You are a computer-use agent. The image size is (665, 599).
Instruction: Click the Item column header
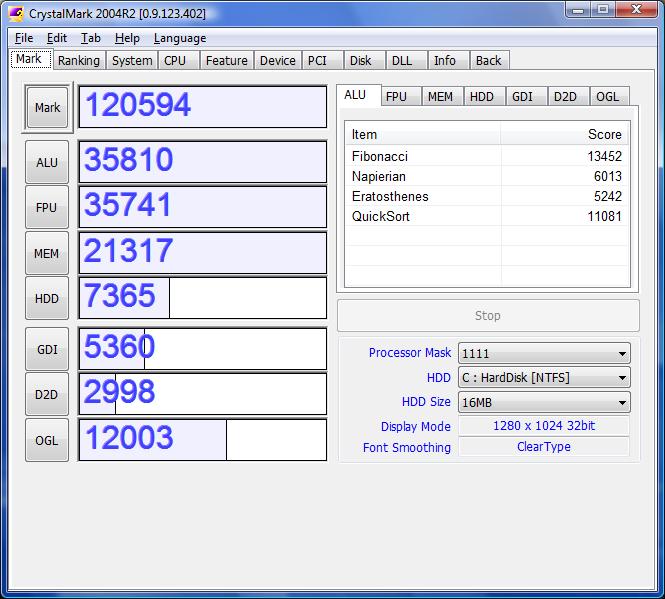coord(423,134)
